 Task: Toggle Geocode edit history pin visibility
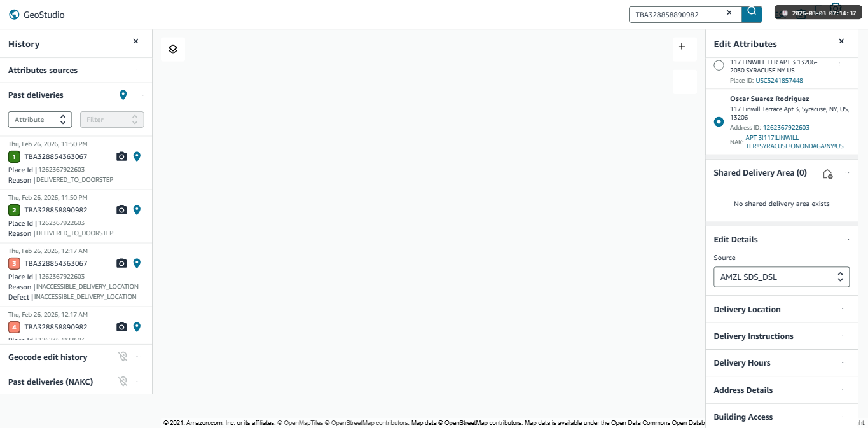point(123,357)
